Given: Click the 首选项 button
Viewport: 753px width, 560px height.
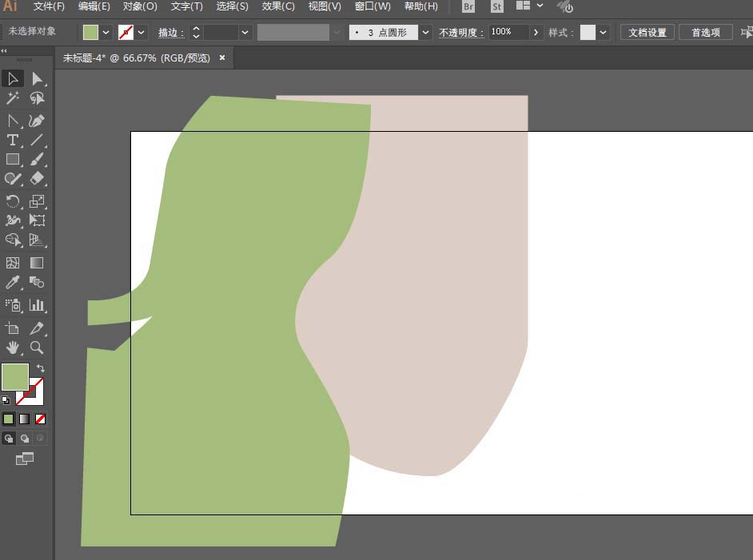Looking at the screenshot, I should (706, 32).
